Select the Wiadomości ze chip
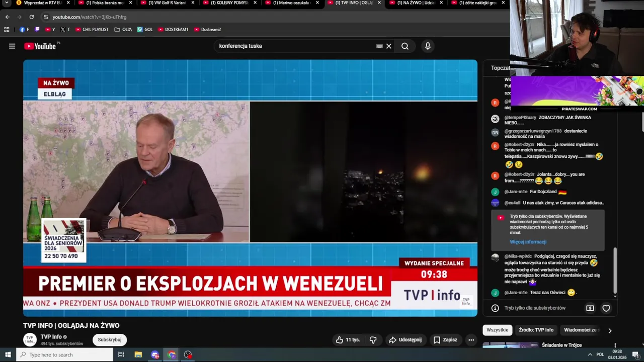 [x=581, y=330]
